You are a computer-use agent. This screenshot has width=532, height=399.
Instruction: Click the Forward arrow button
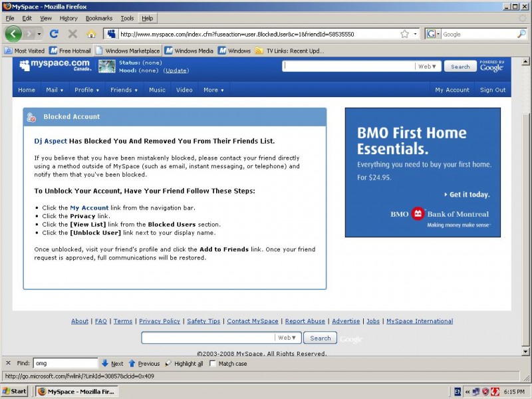click(29, 34)
